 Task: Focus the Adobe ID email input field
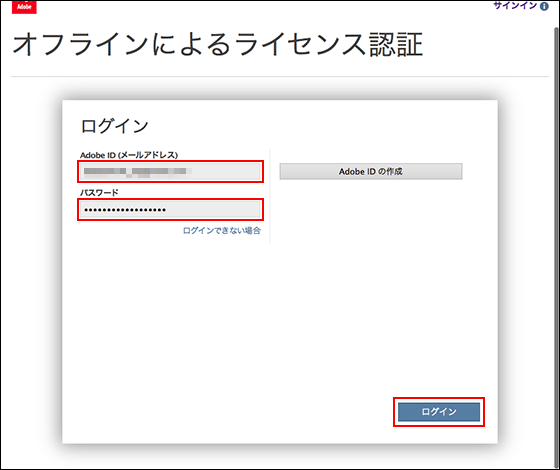[x=170, y=171]
